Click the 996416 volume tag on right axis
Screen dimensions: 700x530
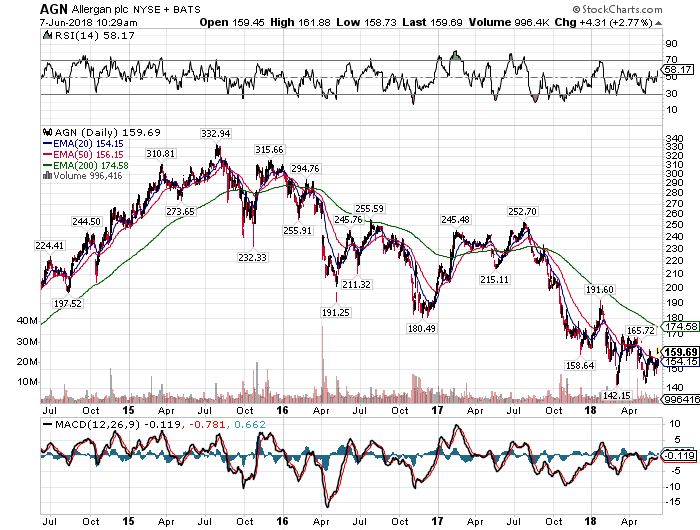coord(681,399)
